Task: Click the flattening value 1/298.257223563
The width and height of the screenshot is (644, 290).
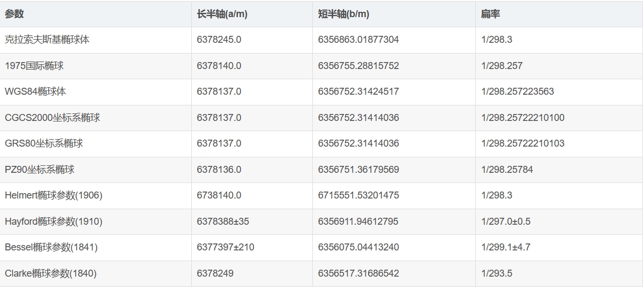Action: point(518,91)
